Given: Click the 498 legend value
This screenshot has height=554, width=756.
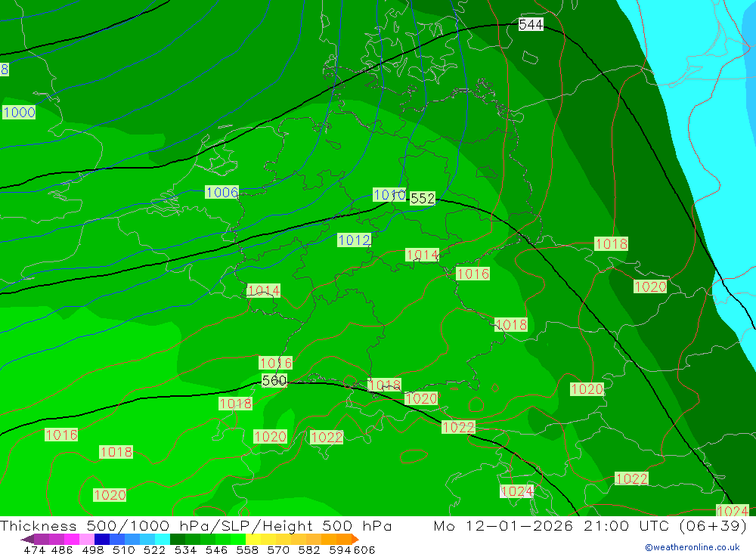Looking at the screenshot, I should pos(92,549).
